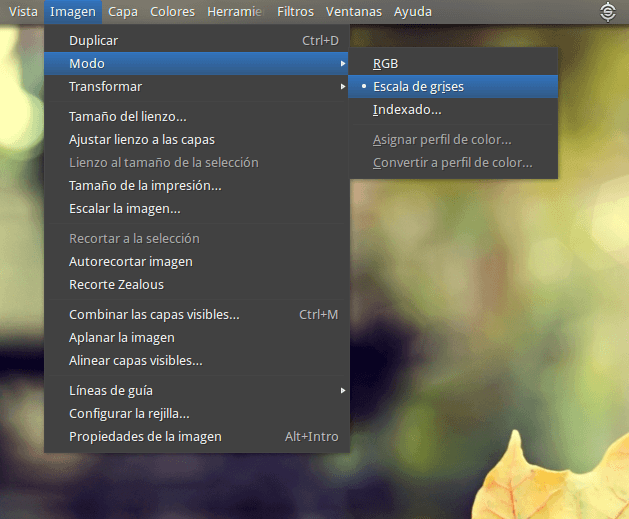Click Combinar las capas visibles
629x519 pixels.
click(154, 314)
